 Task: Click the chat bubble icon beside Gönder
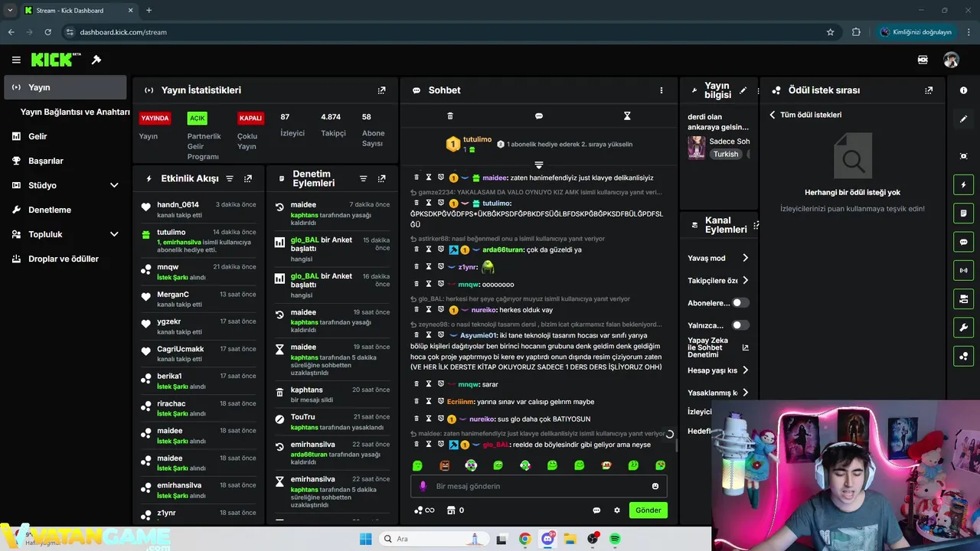point(596,510)
